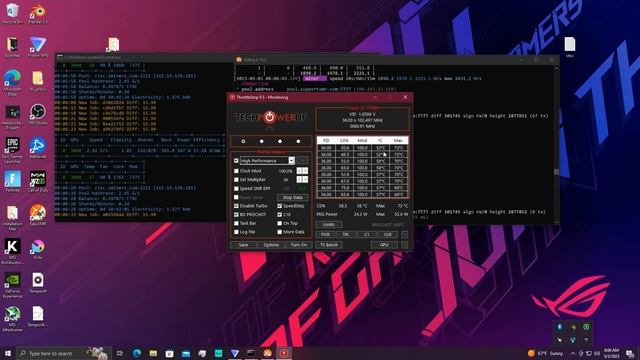Enable the Log File checkbox
This screenshot has width=640, height=360.
[x=236, y=232]
